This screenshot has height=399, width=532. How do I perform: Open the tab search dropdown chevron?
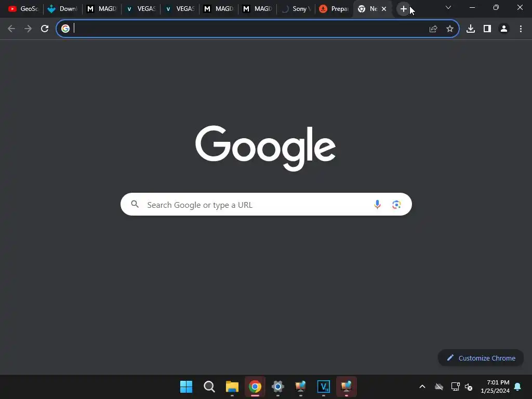tap(448, 7)
